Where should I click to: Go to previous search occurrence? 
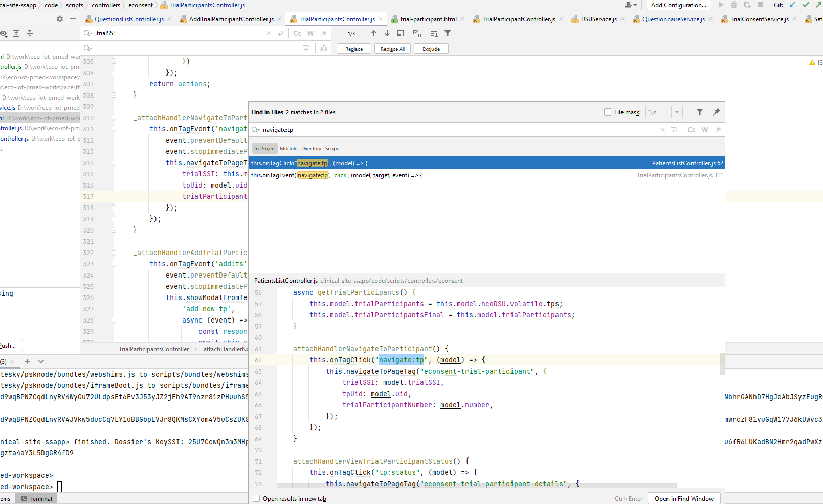tap(374, 33)
